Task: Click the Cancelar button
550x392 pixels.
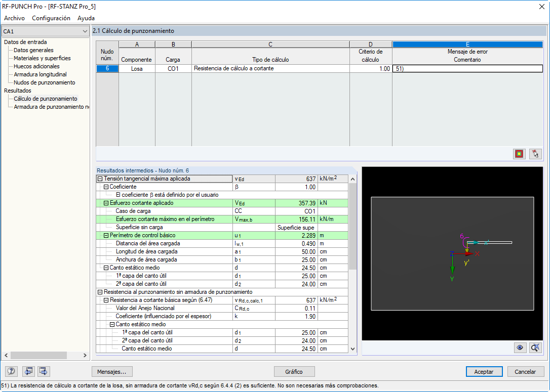Action: (x=526, y=371)
